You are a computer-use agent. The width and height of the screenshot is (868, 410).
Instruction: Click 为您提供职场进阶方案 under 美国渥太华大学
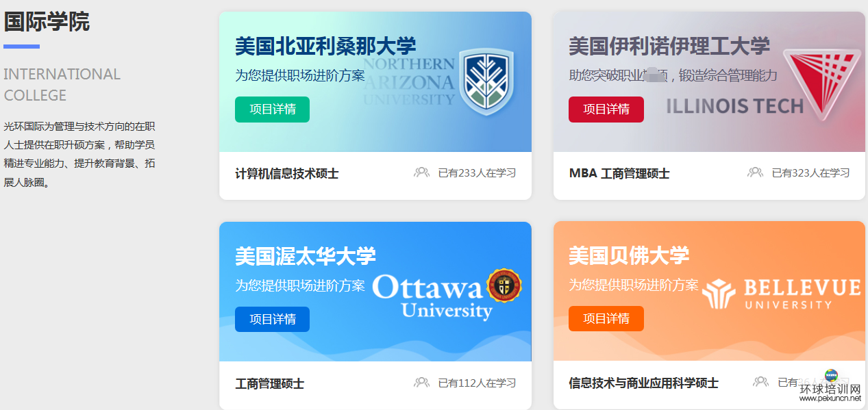click(300, 285)
